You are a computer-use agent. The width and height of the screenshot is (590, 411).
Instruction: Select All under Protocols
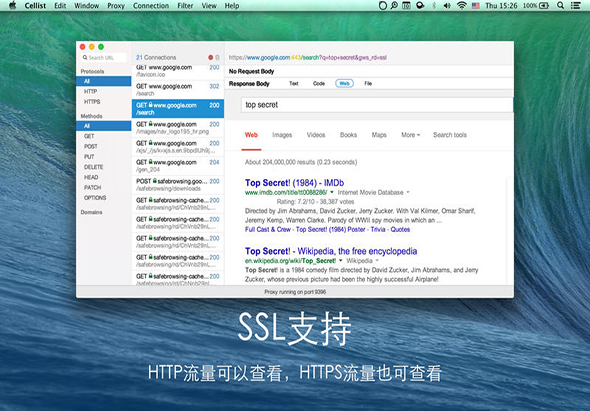pyautogui.click(x=103, y=81)
